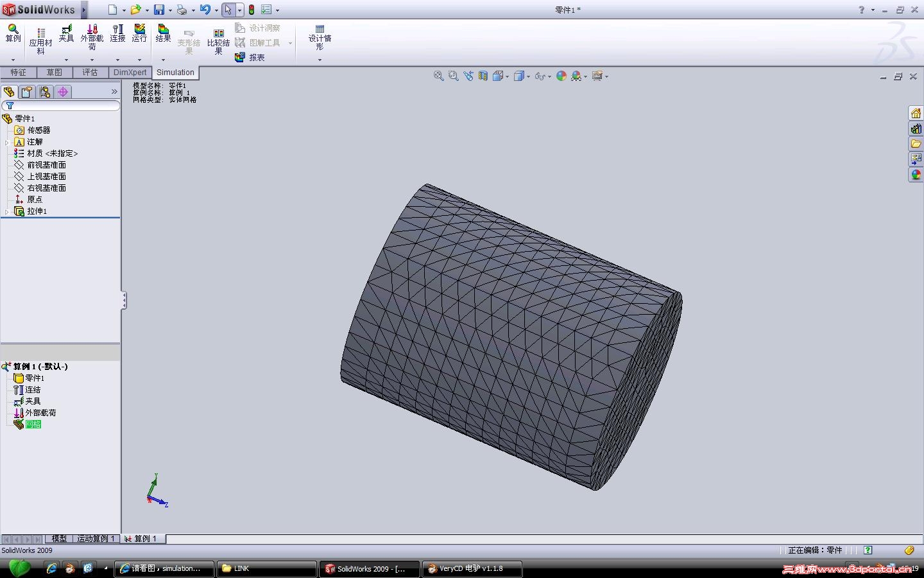The image size is (924, 578).
Task: Toggle the Section View icon
Action: 483,76
